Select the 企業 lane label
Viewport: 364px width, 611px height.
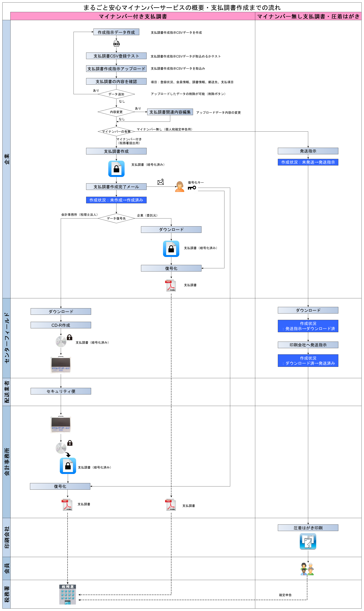click(x=7, y=159)
